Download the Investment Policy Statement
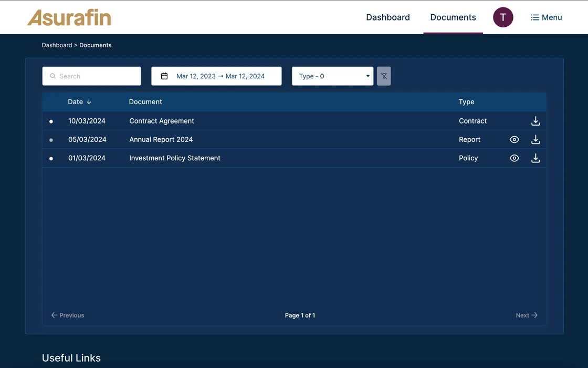588x368 pixels. (x=535, y=158)
